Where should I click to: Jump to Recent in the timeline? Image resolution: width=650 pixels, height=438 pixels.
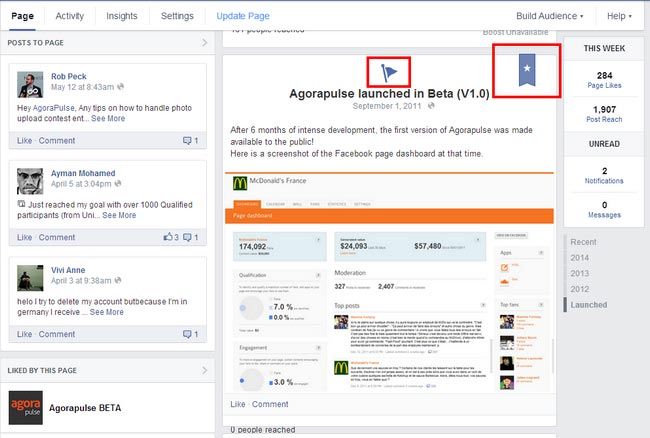tap(583, 242)
